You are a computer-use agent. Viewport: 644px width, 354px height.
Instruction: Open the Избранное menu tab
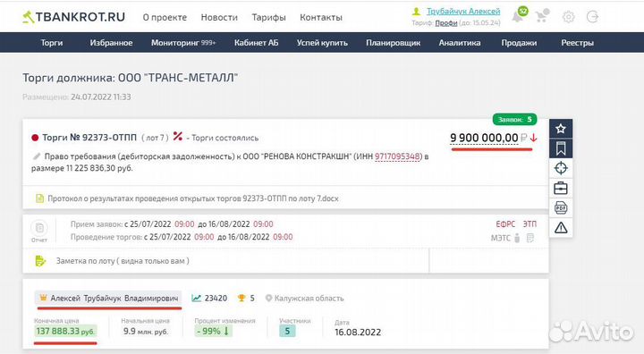click(x=111, y=43)
